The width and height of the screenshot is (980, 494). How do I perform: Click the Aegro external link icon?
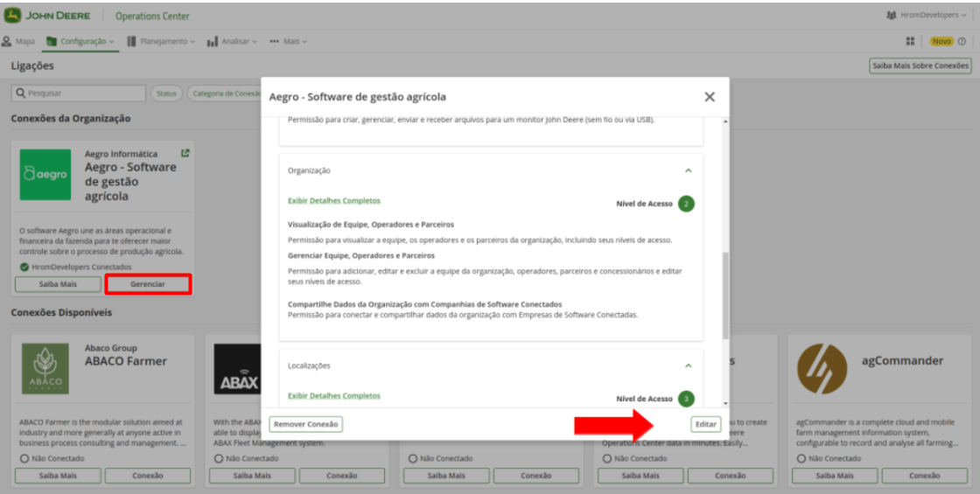click(185, 153)
